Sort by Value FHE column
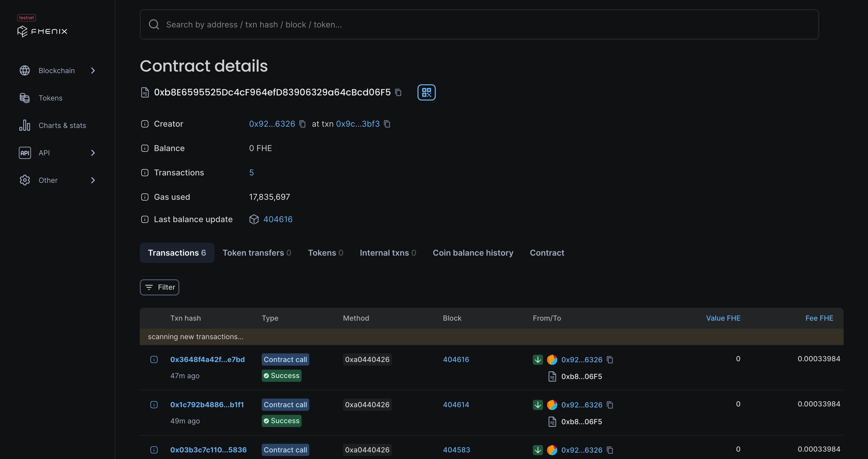The height and width of the screenshot is (459, 868). [723, 318]
